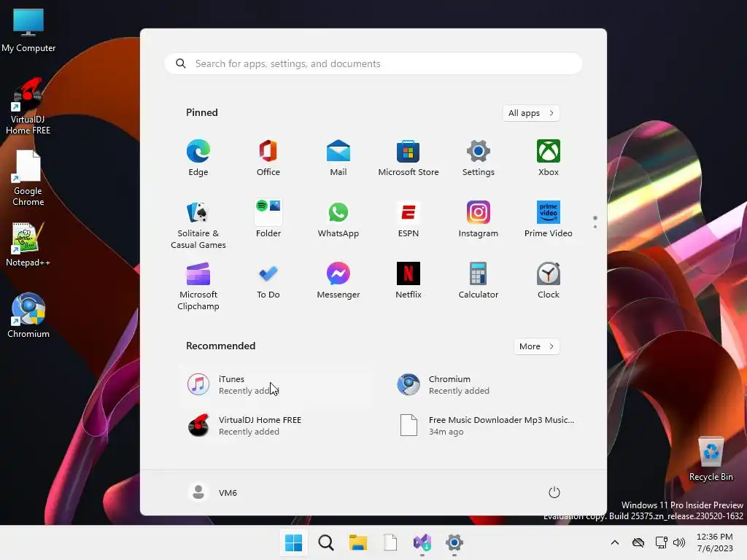Launch Office from pinned apps
The image size is (747, 560).
tap(268, 158)
